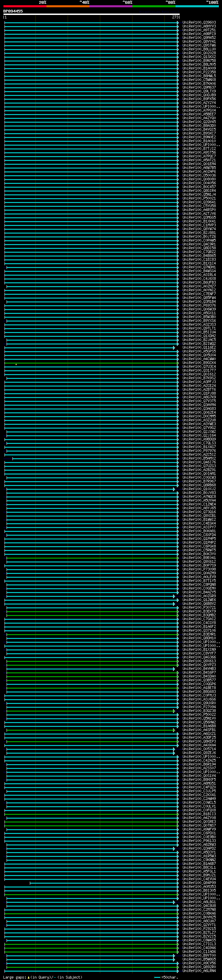
Task: Click the hit label UniRef100_Q39603
Action: 199,23
